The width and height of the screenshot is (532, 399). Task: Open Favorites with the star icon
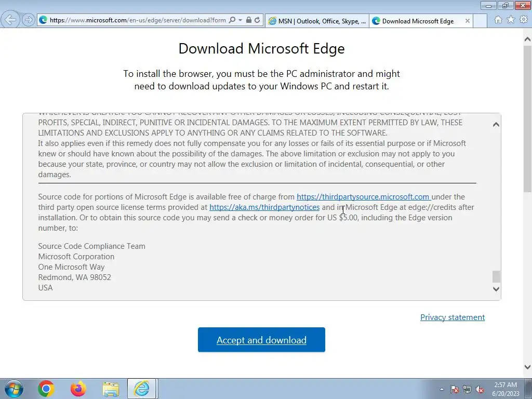click(511, 20)
